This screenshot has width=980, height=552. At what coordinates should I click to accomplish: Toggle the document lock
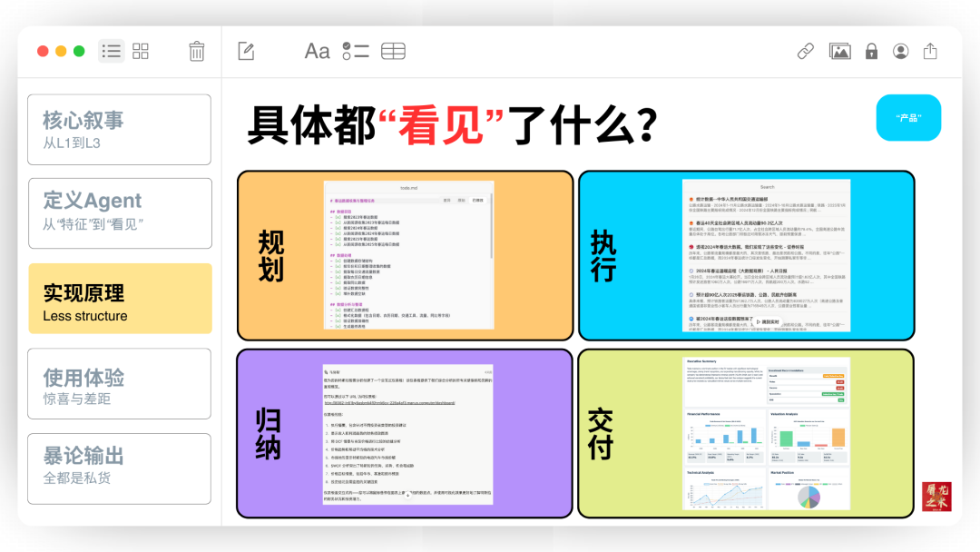[x=870, y=51]
